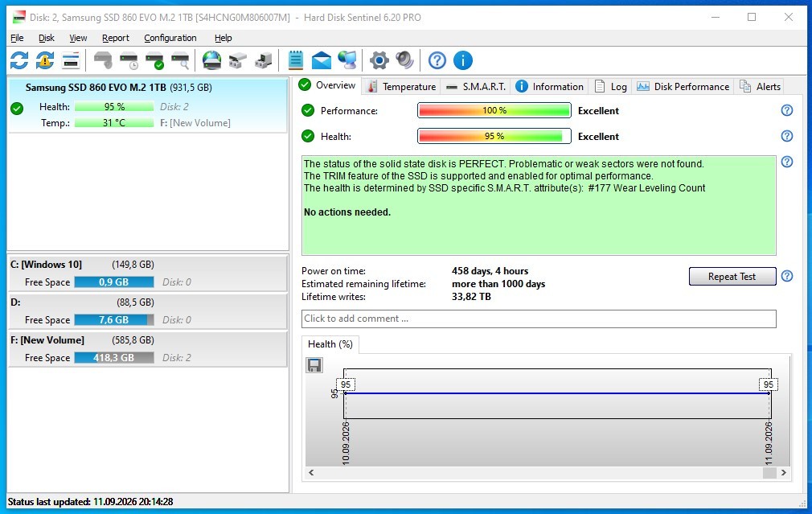This screenshot has height=514, width=812.
Task: Click the '458 days, 4 hours' value
Action: (x=490, y=271)
